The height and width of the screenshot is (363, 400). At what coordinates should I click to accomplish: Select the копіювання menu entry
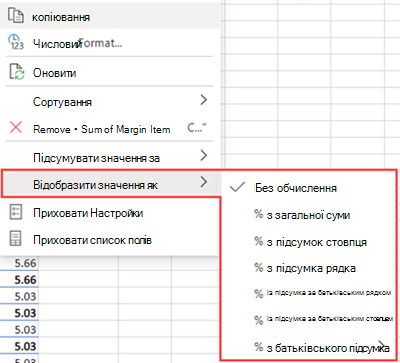110,16
